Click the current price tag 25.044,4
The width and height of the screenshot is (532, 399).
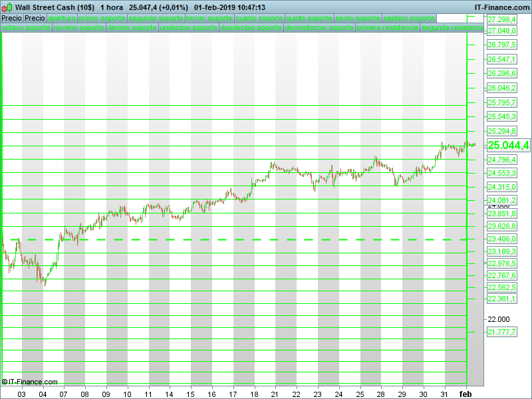click(x=508, y=145)
